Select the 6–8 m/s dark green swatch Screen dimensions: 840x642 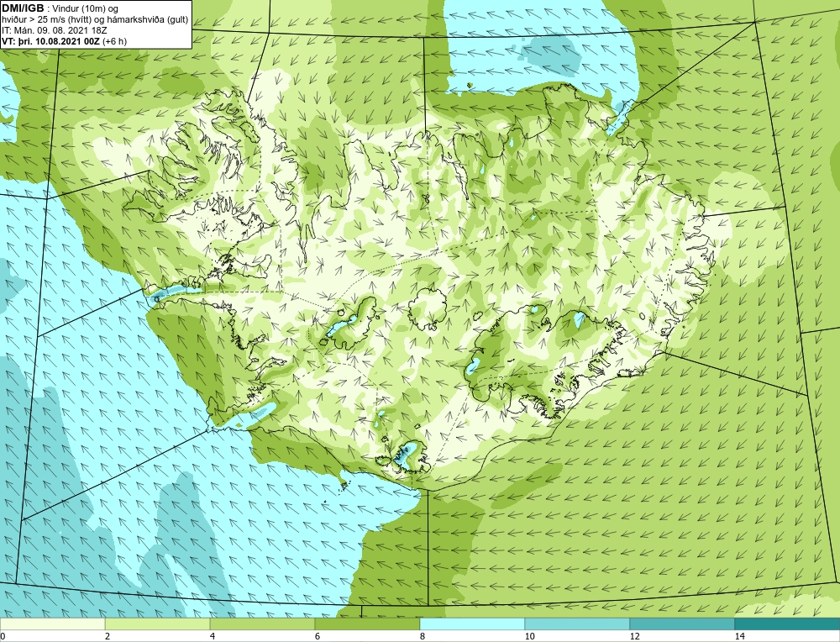click(368, 624)
